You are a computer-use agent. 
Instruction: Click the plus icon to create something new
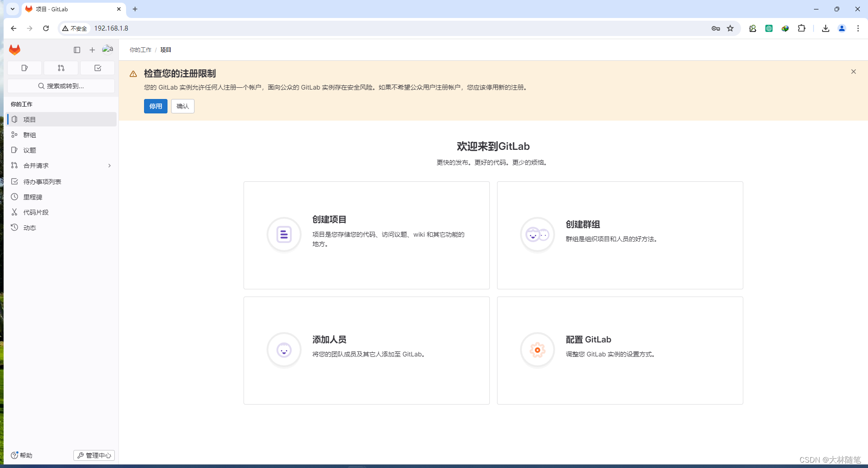pos(92,50)
